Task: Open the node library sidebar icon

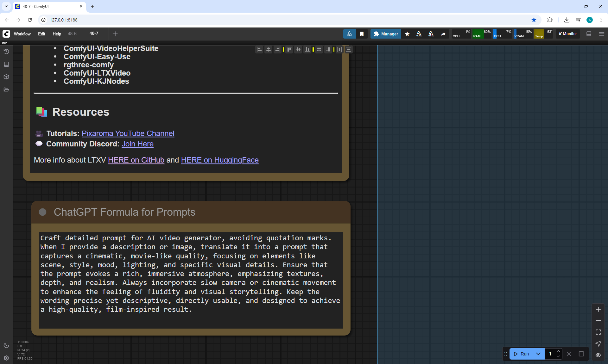Action: pos(6,64)
